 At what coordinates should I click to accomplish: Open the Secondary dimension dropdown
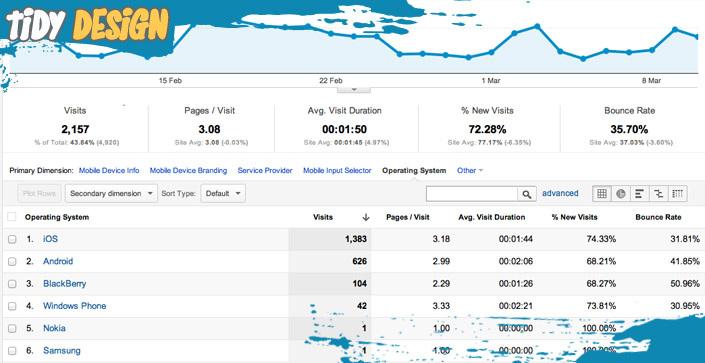point(112,194)
